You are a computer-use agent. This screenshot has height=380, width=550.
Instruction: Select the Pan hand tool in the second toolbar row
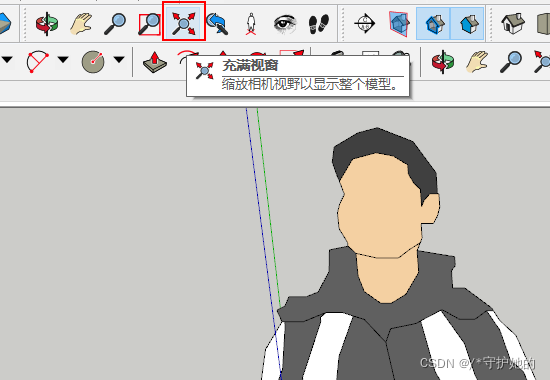click(477, 62)
